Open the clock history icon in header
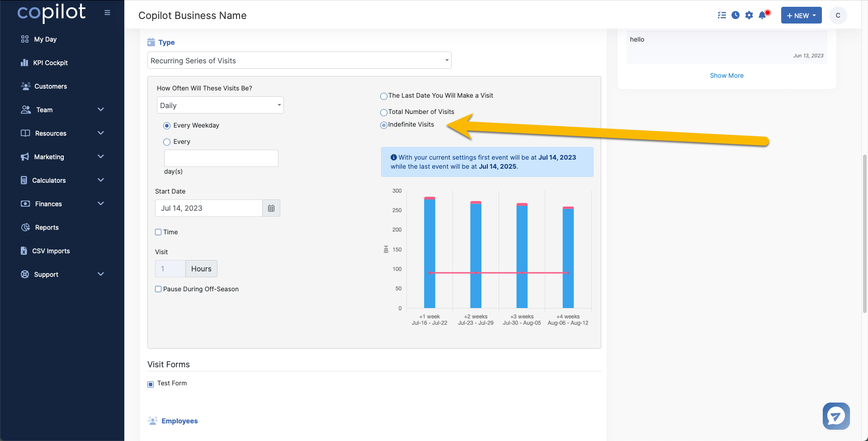The width and height of the screenshot is (868, 441). [736, 15]
